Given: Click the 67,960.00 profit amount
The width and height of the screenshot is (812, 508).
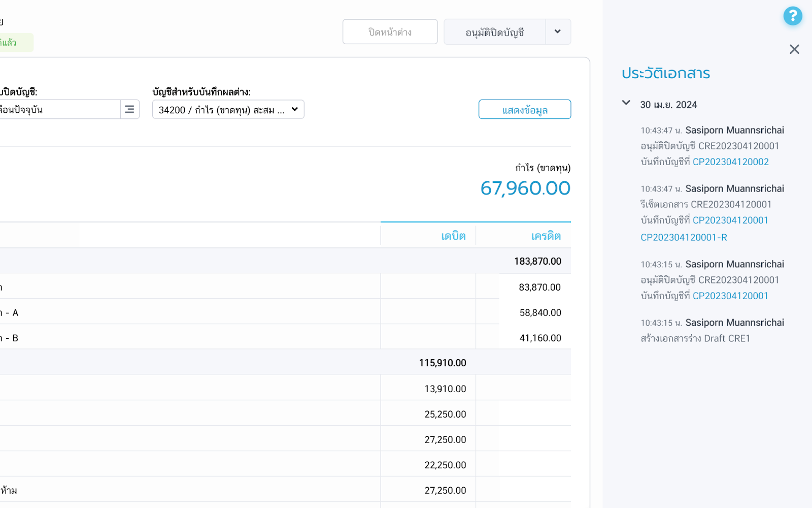Looking at the screenshot, I should click(525, 188).
